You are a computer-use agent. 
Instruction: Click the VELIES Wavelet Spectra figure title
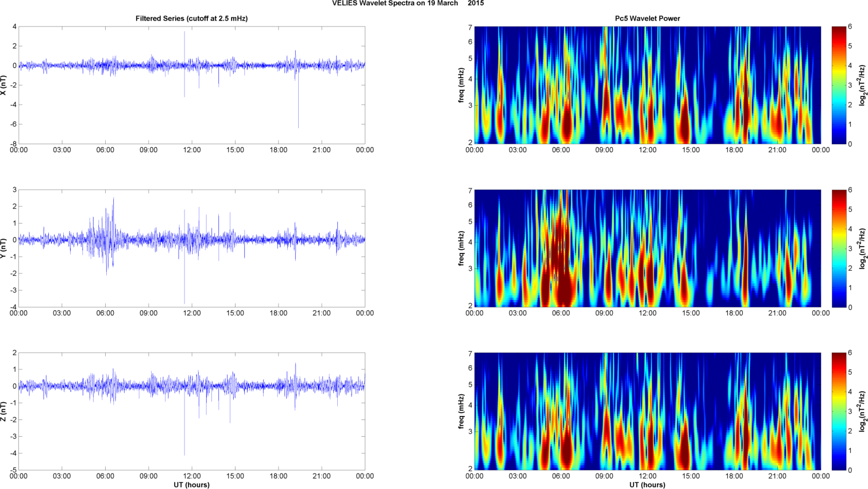tap(408, 3)
